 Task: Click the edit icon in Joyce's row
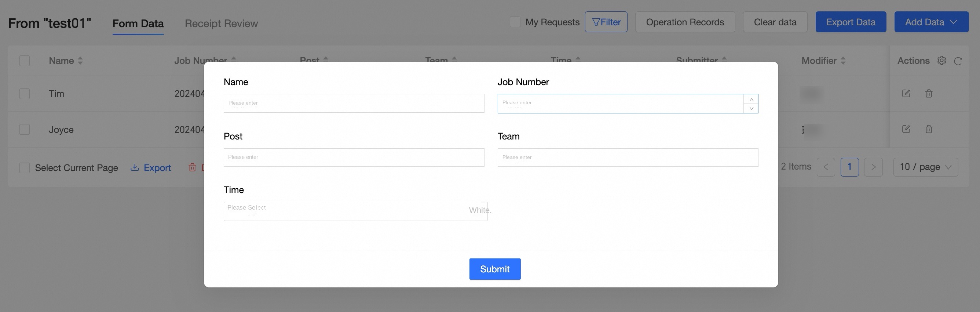coord(906,129)
